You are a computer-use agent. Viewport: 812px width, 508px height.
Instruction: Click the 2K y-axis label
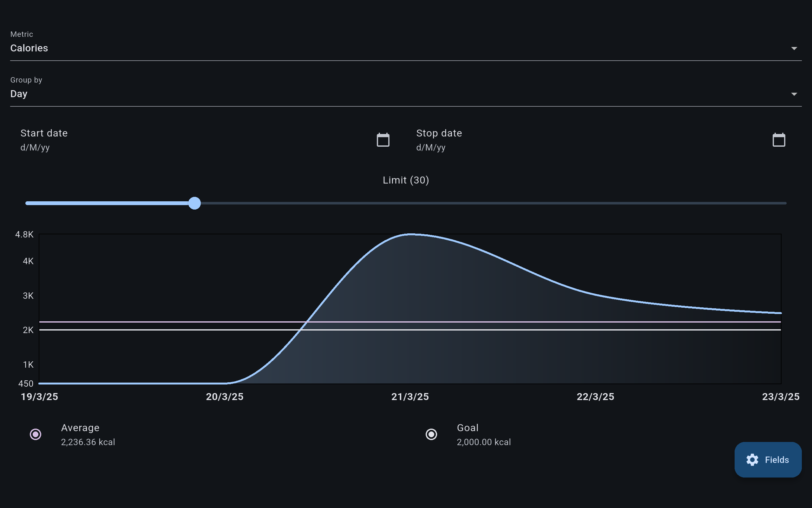coord(28,330)
